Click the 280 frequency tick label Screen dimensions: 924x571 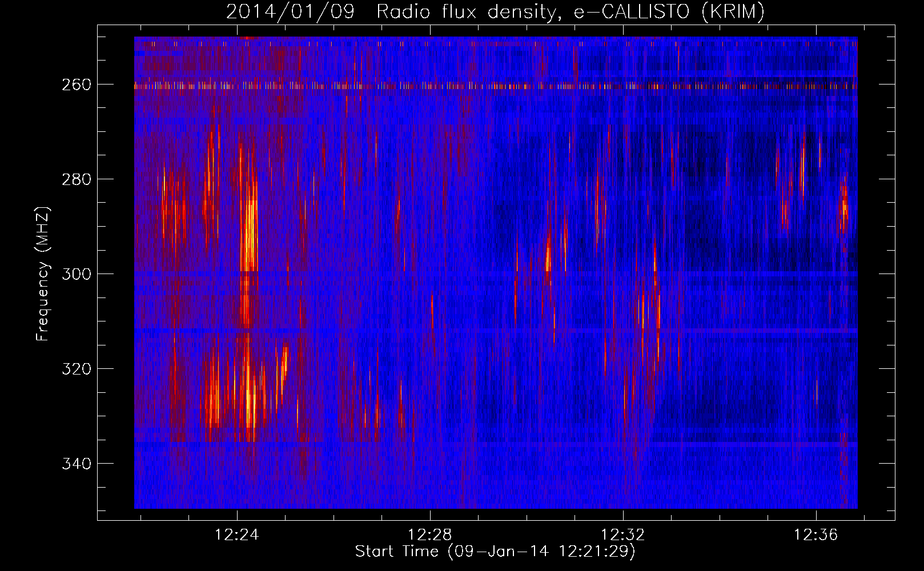pyautogui.click(x=77, y=179)
